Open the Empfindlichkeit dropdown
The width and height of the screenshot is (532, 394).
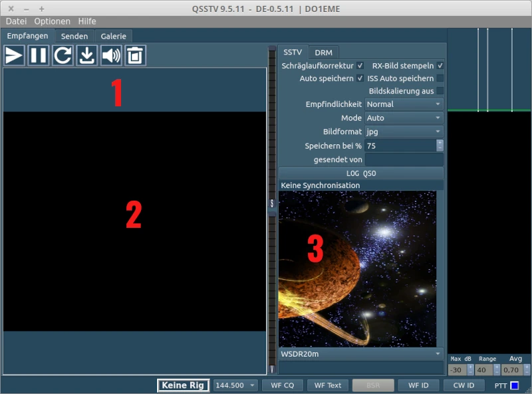[x=404, y=104]
